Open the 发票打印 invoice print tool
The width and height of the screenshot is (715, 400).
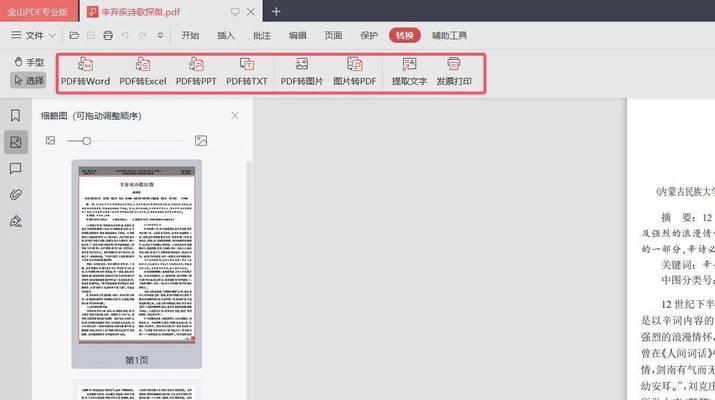click(454, 72)
